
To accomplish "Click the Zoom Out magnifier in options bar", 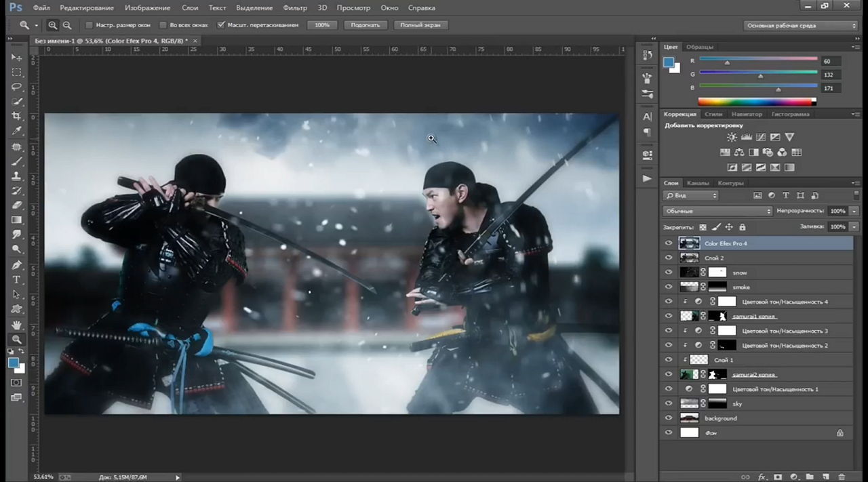I will click(67, 25).
